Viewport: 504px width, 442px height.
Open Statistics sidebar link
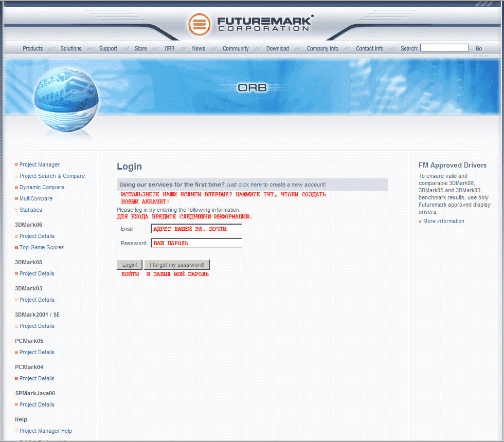[31, 210]
